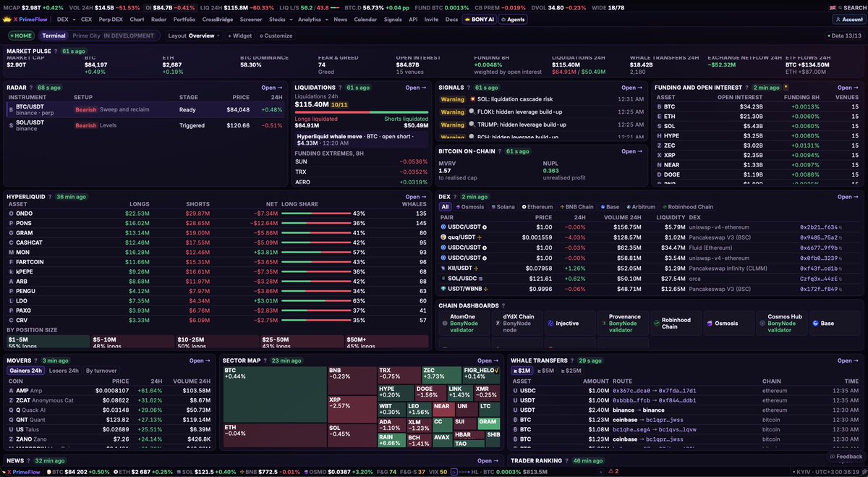This screenshot has width=868, height=477.
Task: Click the help icon beside MOVERS title
Action: coord(36,360)
